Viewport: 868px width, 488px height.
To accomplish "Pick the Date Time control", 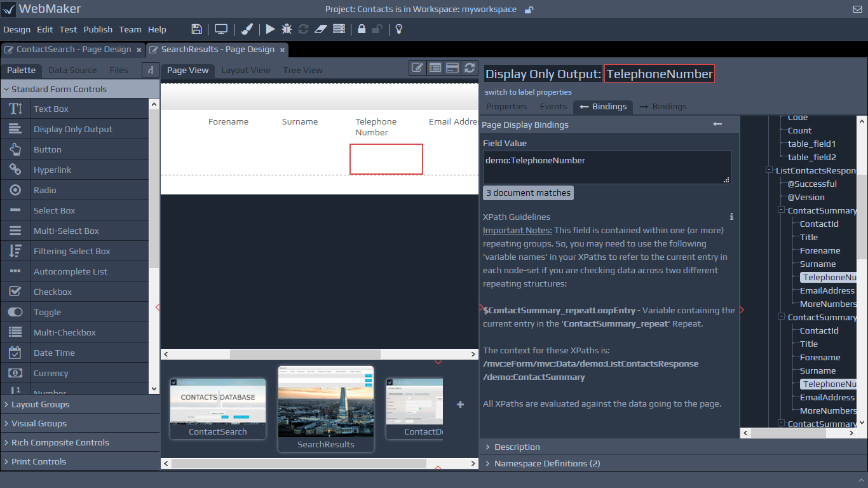I will click(74, 353).
